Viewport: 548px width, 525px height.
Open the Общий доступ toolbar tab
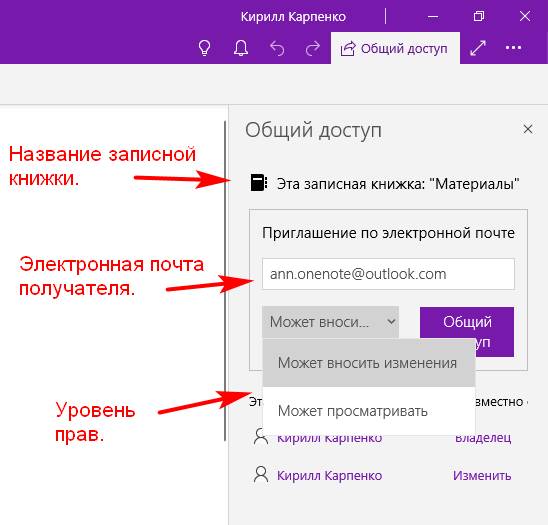pos(395,48)
